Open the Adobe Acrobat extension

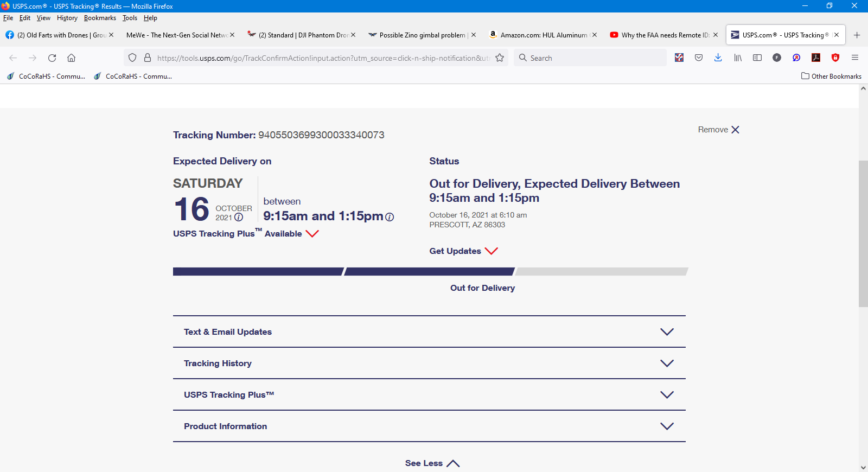(816, 58)
